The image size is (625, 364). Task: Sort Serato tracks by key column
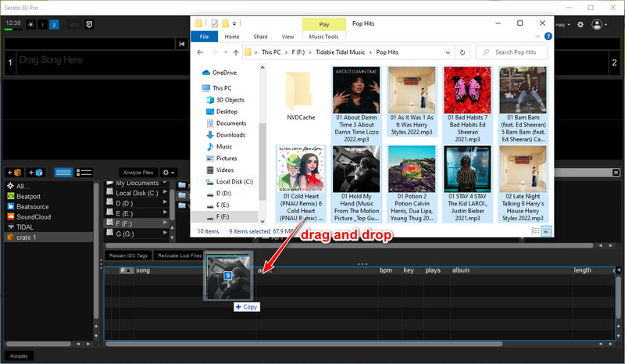point(409,270)
